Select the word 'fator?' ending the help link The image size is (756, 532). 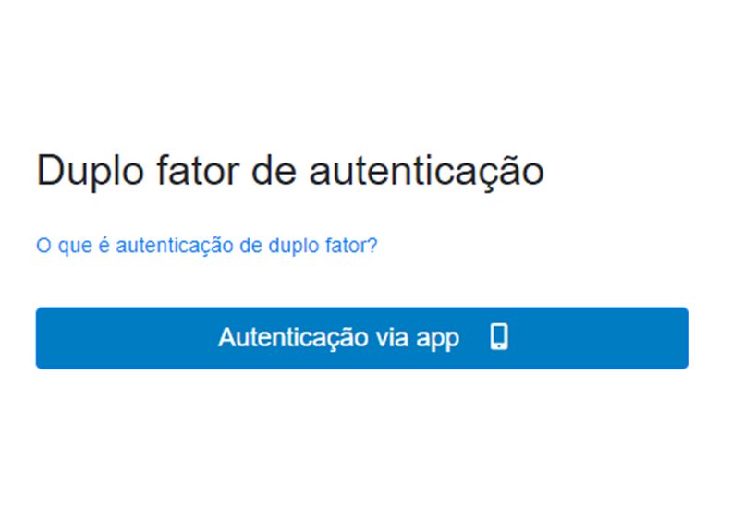click(351, 246)
